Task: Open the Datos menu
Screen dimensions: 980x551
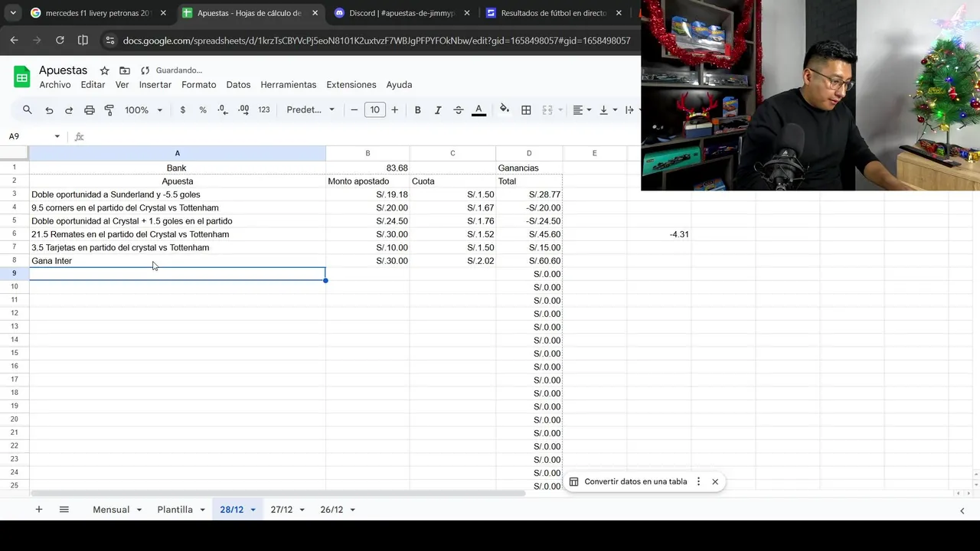Action: click(x=238, y=85)
